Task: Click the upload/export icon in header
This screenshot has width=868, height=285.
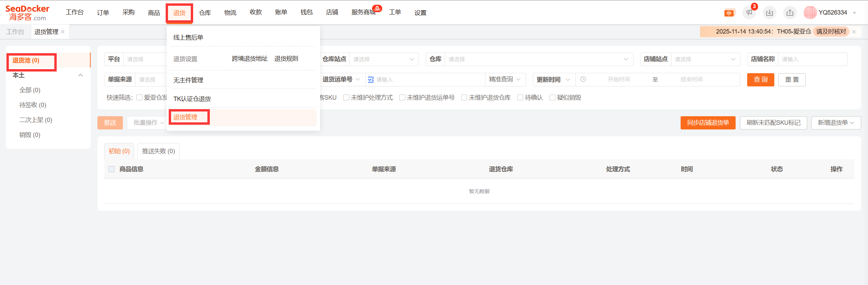Action: [790, 13]
